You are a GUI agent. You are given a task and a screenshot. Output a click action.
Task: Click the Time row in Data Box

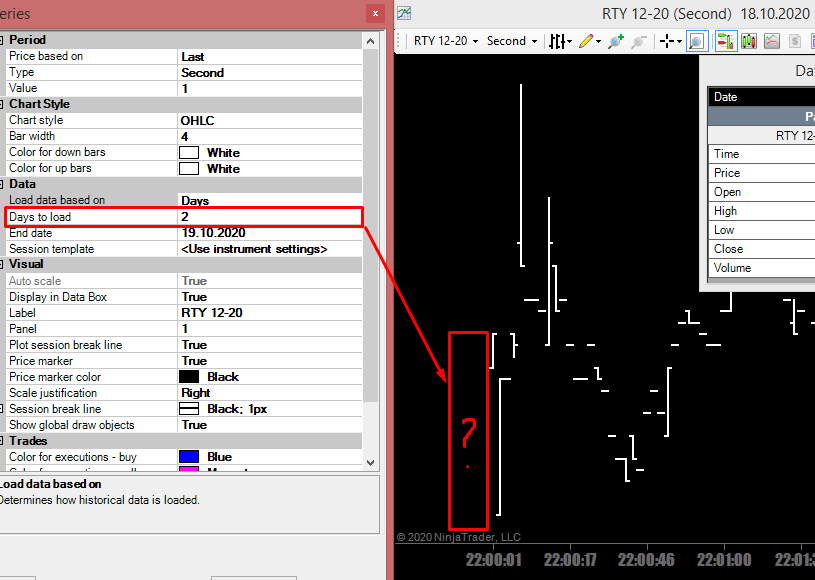click(762, 154)
